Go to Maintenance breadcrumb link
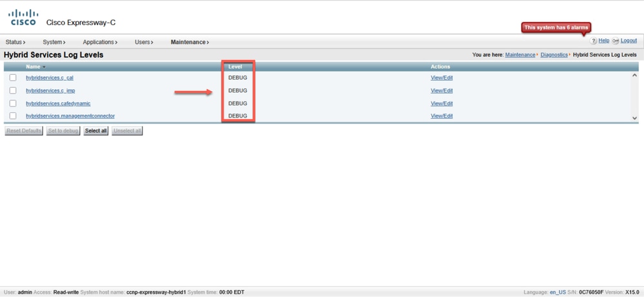The width and height of the screenshot is (644, 297). (x=520, y=55)
